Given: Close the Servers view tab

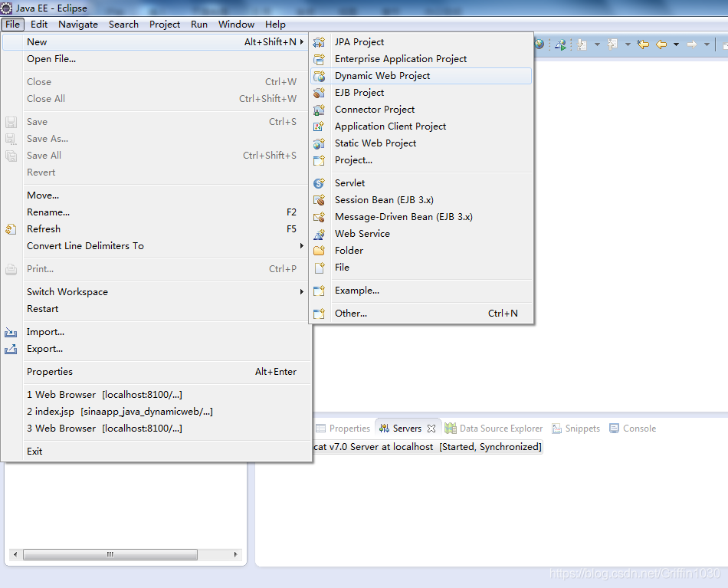Looking at the screenshot, I should [x=431, y=429].
